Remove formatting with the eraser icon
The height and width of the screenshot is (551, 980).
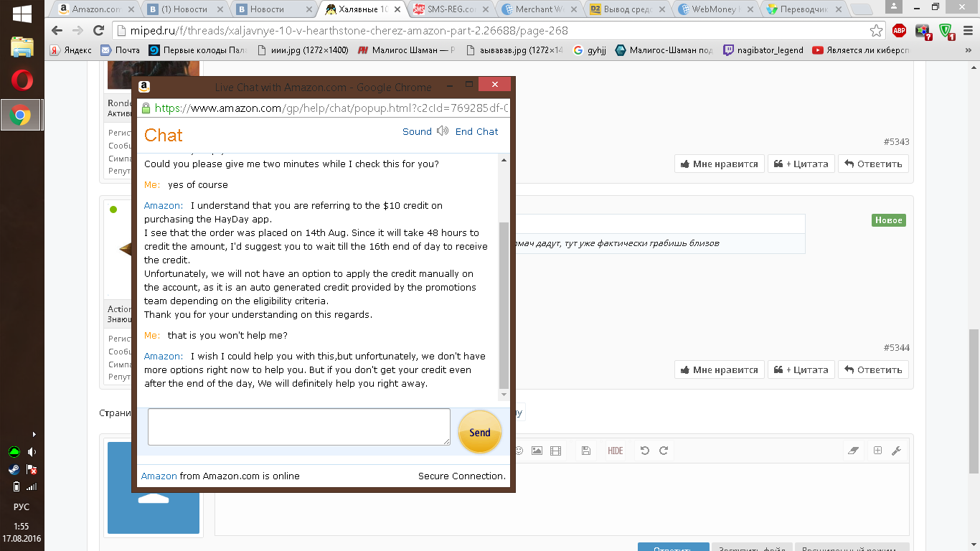coord(853,451)
